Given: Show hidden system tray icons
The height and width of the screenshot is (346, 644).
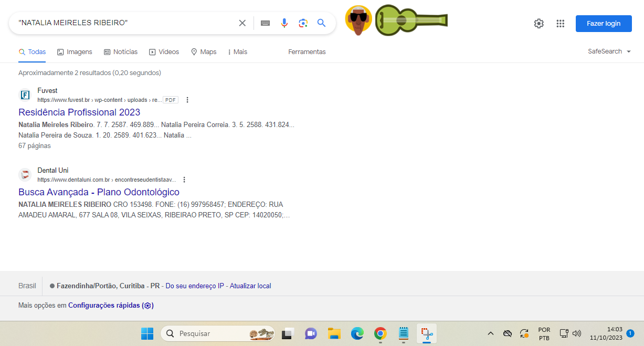Looking at the screenshot, I should coord(491,333).
